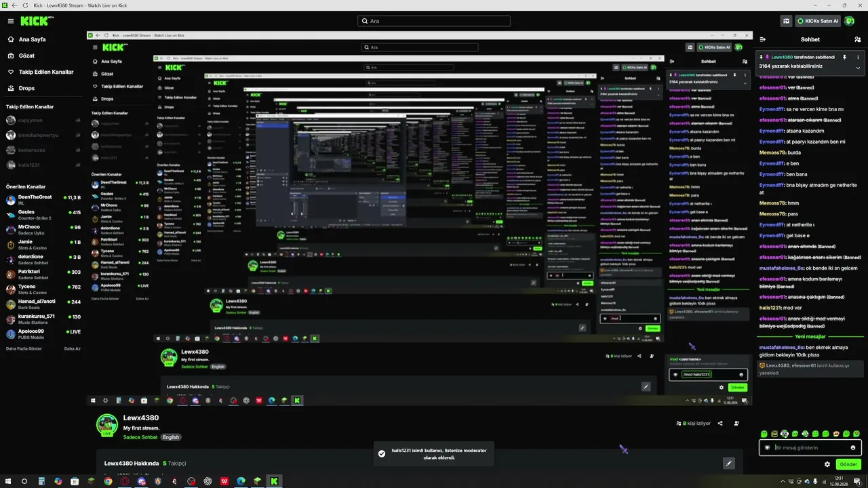Open Opera from the taskbar
The image size is (868, 488).
pos(125,481)
